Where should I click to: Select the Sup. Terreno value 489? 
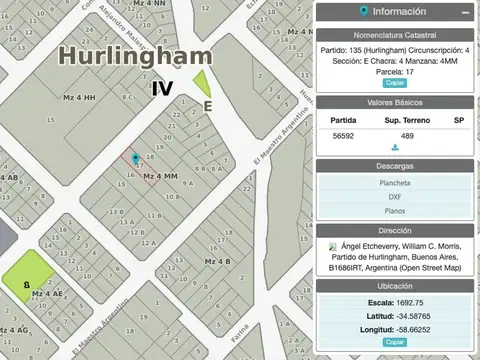click(x=407, y=136)
